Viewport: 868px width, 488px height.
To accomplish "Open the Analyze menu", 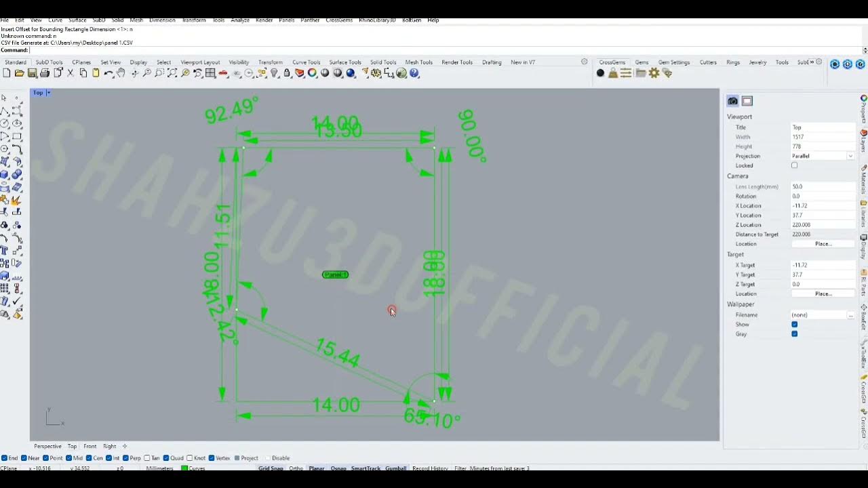I will (240, 20).
